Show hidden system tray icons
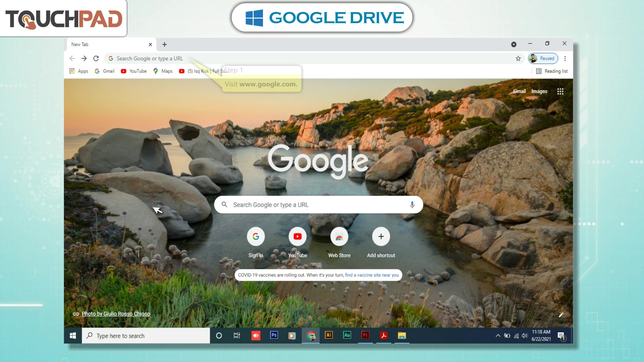Image resolution: width=644 pixels, height=362 pixels. (x=498, y=335)
